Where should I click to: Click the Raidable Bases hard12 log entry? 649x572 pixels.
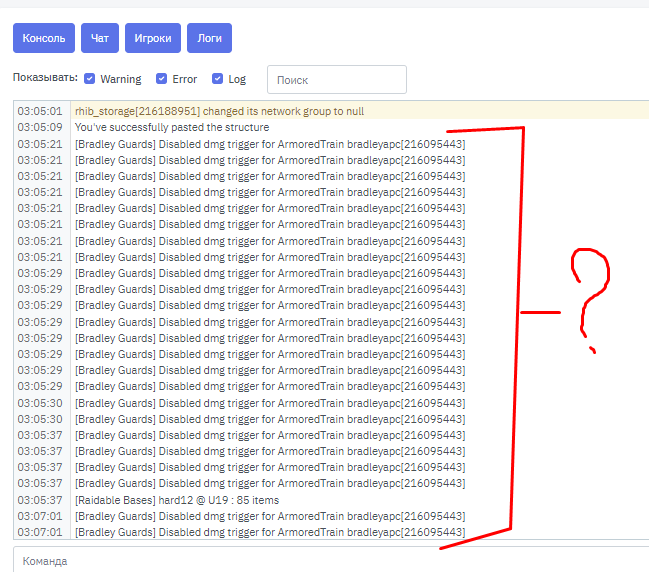(x=177, y=500)
